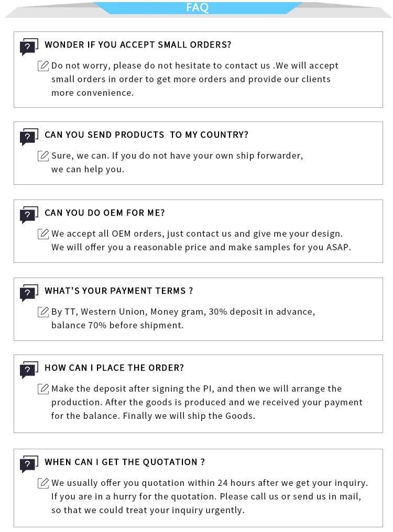Click pencil icon before 'Sure, we can' answer
Image resolution: width=393 pixels, height=532 pixels.
[43, 156]
